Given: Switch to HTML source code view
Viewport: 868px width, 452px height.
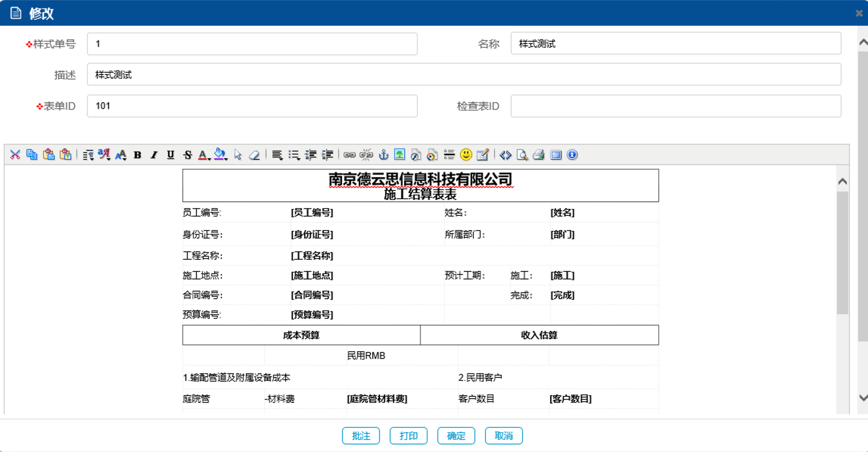Looking at the screenshot, I should point(506,155).
